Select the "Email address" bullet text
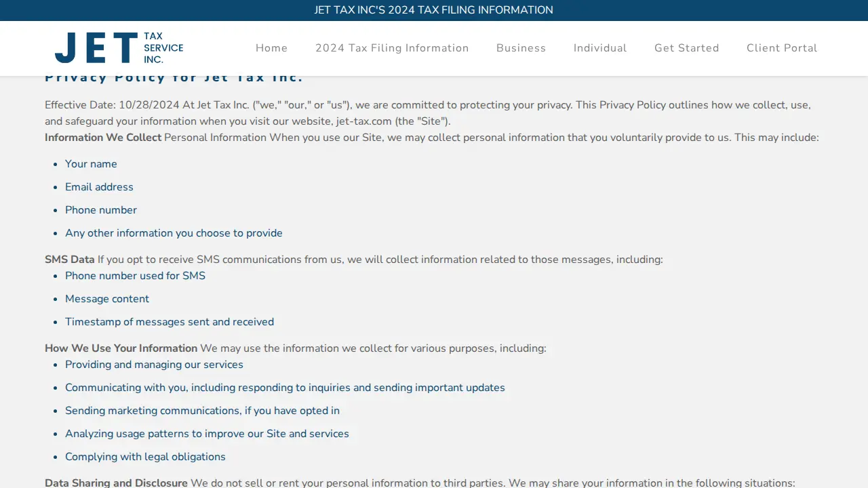868x488 pixels. (x=99, y=187)
